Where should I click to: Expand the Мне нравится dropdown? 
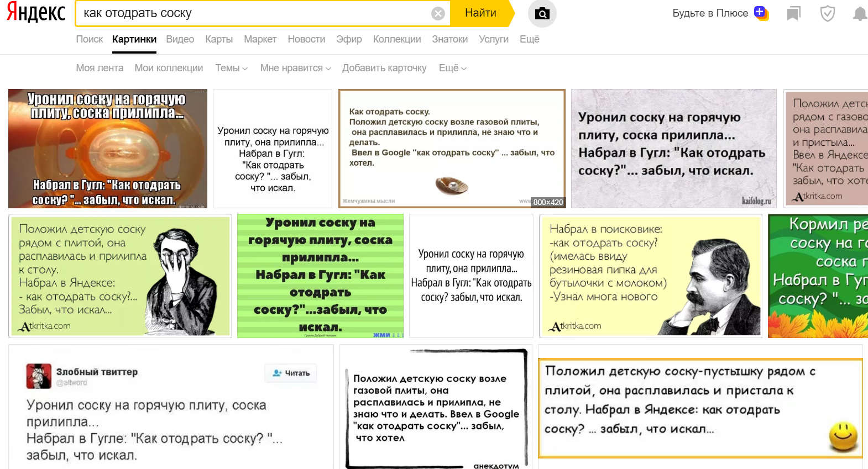pyautogui.click(x=295, y=68)
